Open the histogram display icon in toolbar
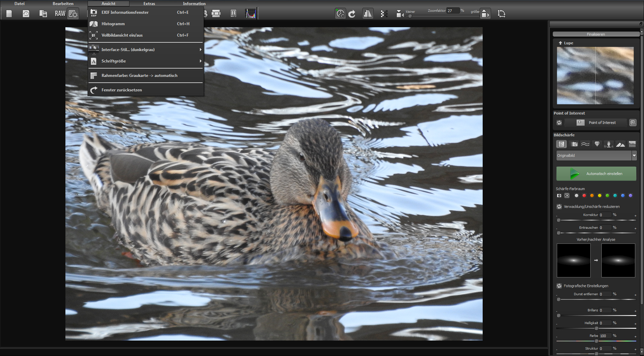Image resolution: width=644 pixels, height=356 pixels. click(x=250, y=13)
